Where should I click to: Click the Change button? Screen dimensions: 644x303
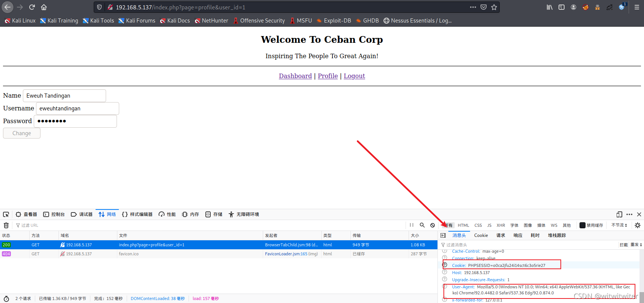pos(22,133)
